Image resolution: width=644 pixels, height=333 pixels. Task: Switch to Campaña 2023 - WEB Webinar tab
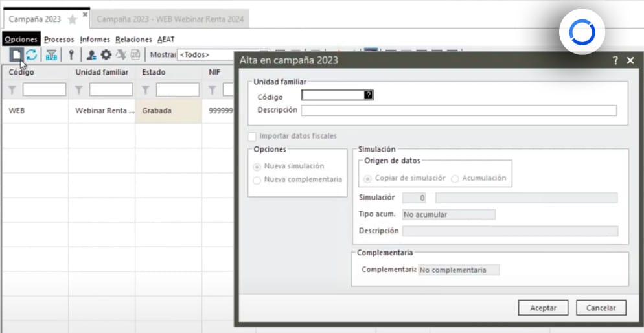[x=170, y=19]
